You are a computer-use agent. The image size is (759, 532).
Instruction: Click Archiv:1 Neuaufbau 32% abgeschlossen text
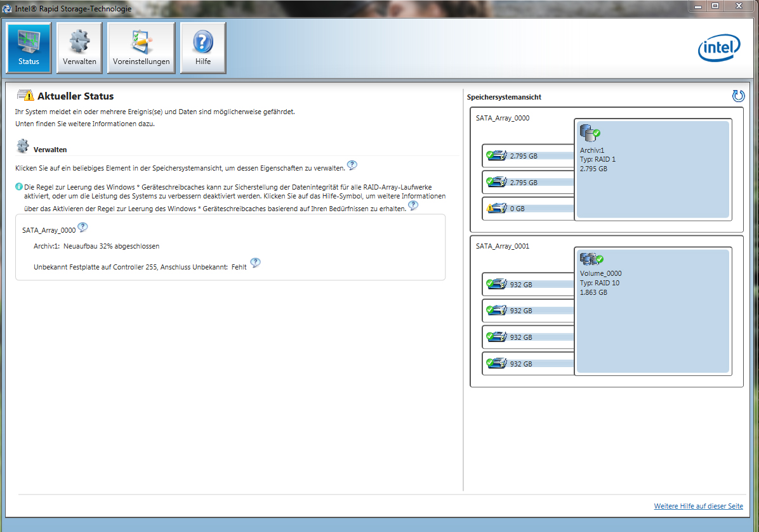(x=96, y=246)
